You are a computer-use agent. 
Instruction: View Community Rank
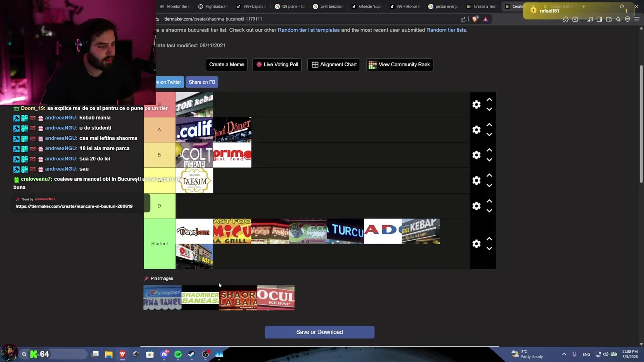399,64
